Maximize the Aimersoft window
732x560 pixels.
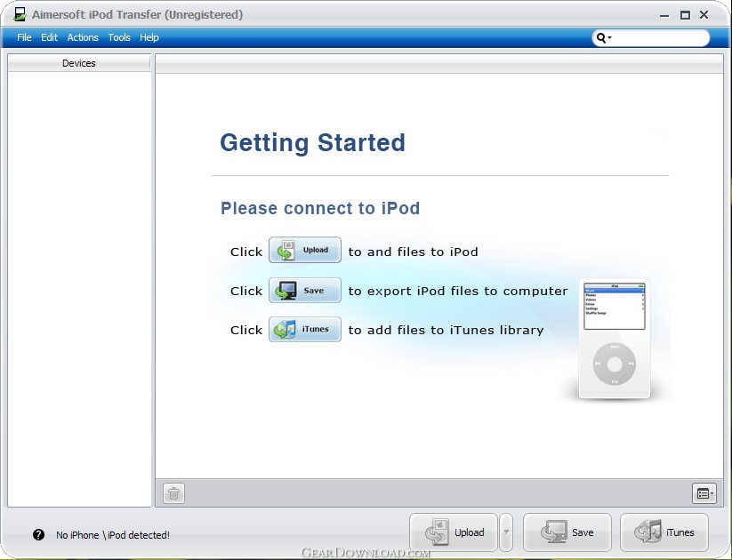[x=685, y=15]
